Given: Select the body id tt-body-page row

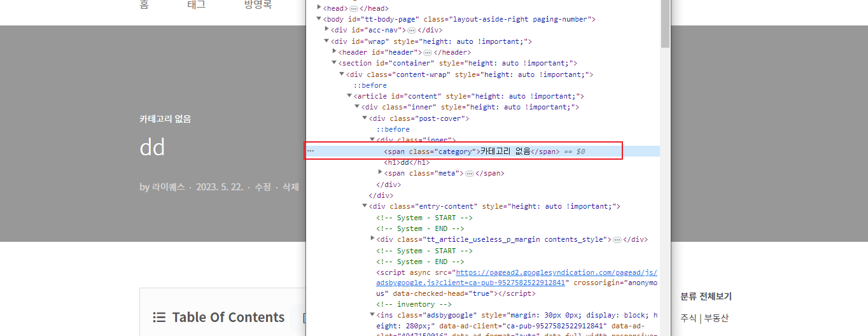Looking at the screenshot, I should (483, 19).
